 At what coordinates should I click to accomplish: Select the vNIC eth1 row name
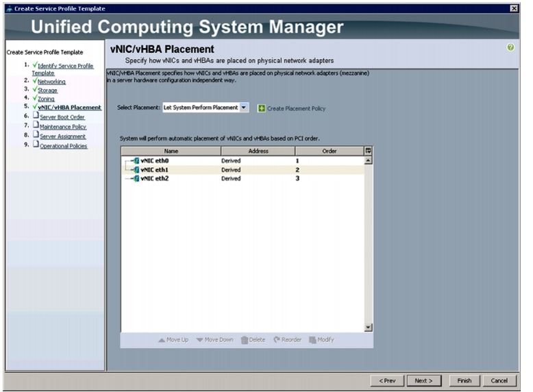pos(155,170)
